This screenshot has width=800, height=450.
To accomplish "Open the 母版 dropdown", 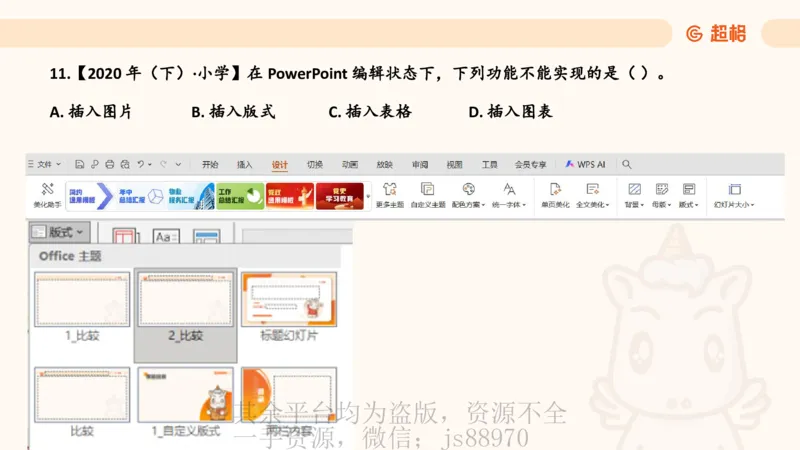I will point(662,195).
